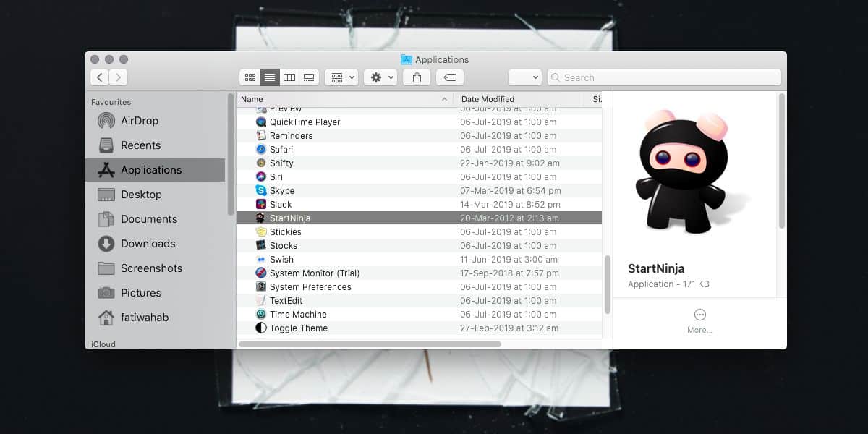
Task: Select the Reminders app icon
Action: (x=261, y=136)
